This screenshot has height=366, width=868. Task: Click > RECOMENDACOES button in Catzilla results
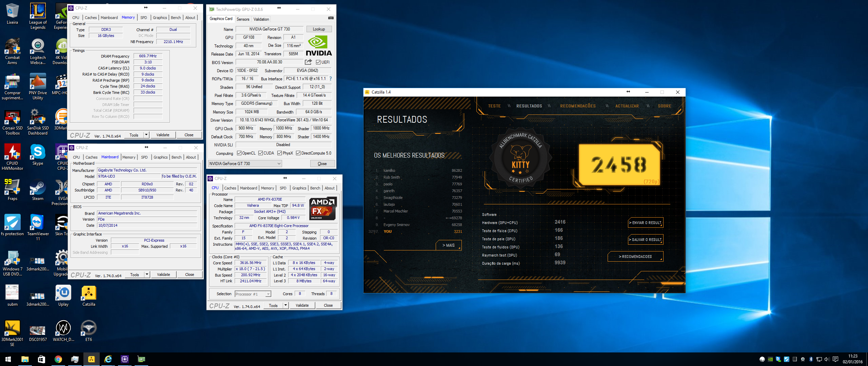pos(635,257)
